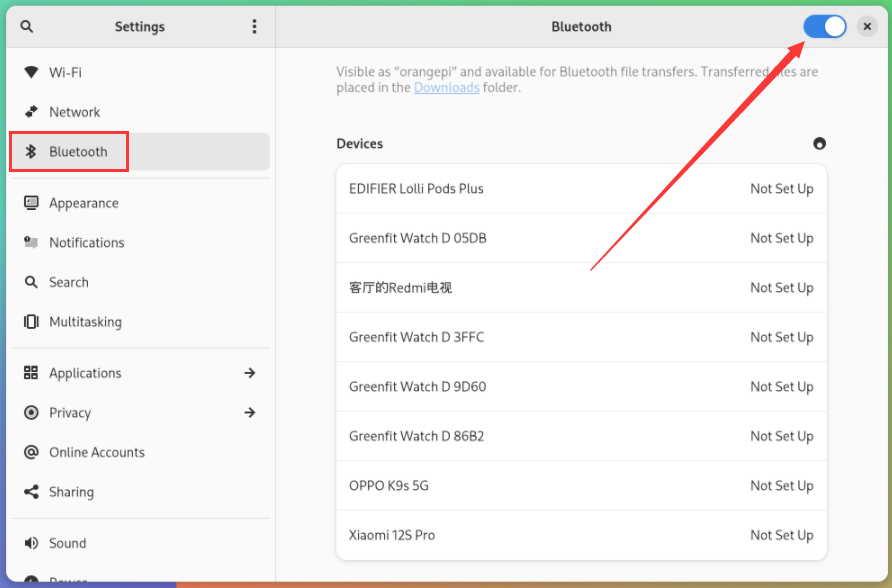Open Multitasking settings
Image resolution: width=892 pixels, height=588 pixels.
(141, 322)
